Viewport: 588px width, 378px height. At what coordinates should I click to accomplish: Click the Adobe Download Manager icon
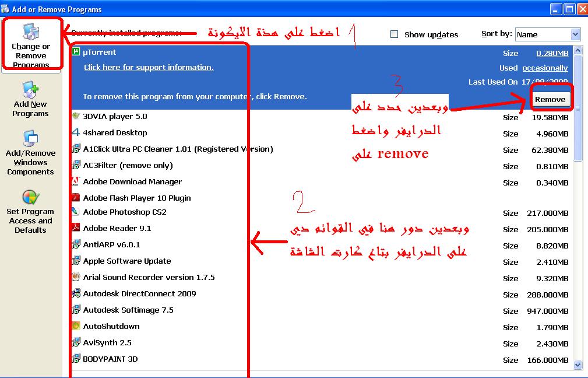tap(76, 181)
